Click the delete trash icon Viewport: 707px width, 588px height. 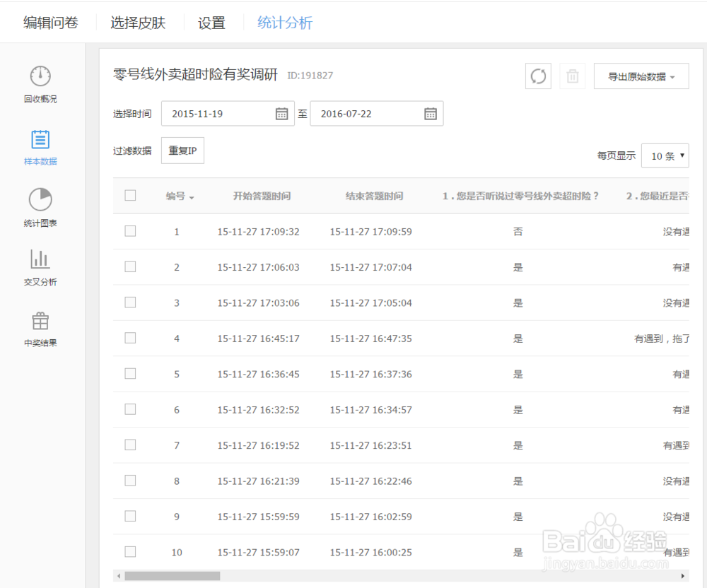[x=573, y=76]
